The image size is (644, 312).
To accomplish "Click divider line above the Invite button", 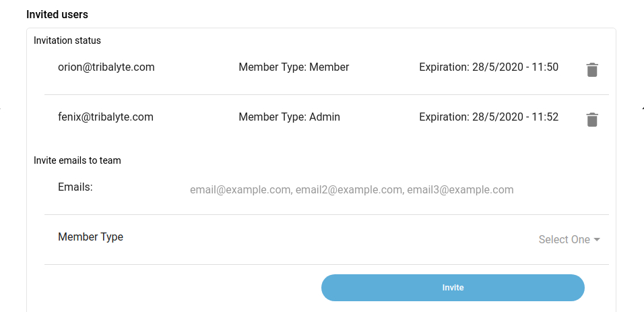I will tap(327, 264).
